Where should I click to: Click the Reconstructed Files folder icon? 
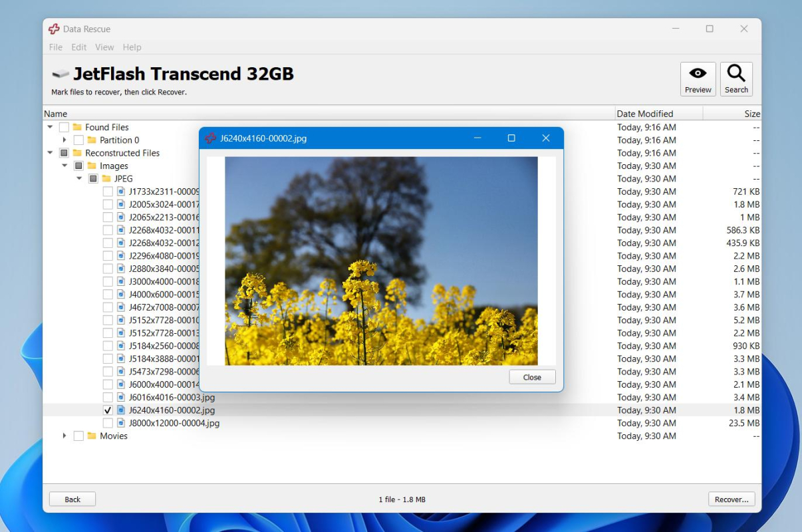[77, 153]
